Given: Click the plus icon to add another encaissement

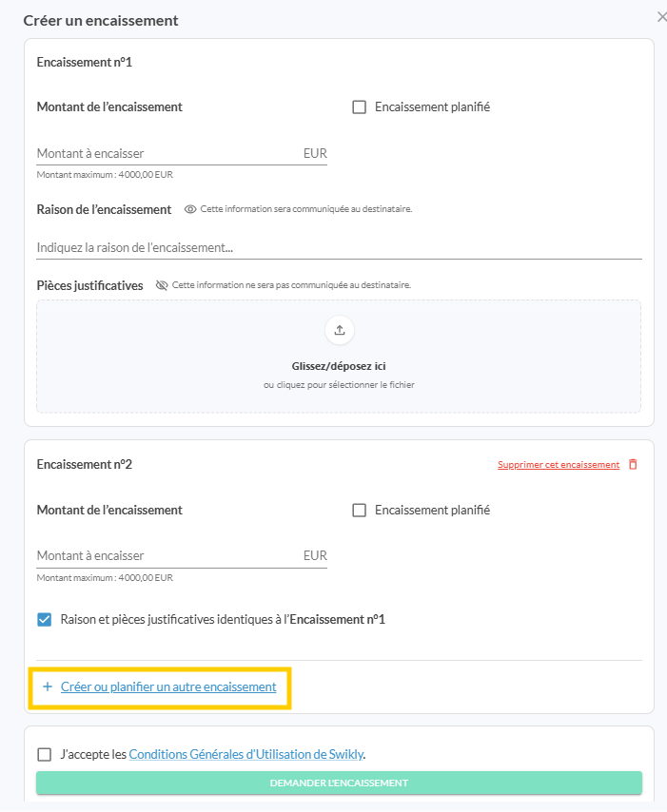Looking at the screenshot, I should [48, 686].
